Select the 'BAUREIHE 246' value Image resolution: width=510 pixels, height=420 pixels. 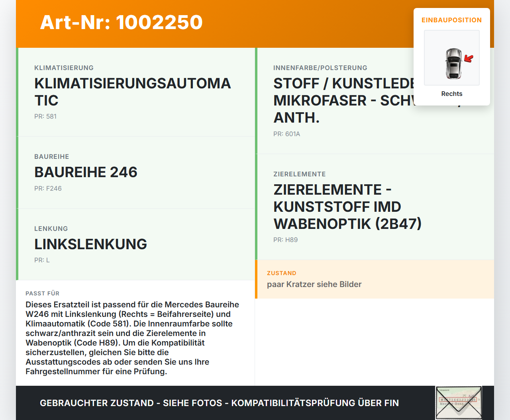[86, 172]
